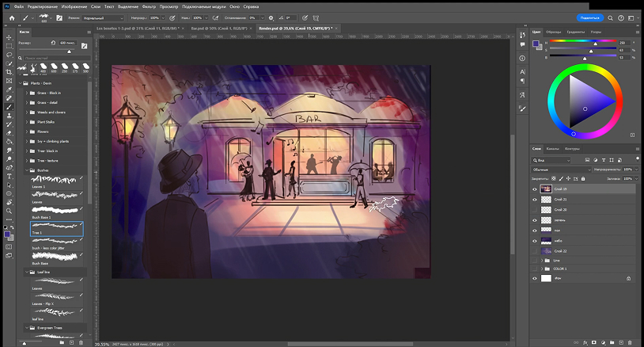Collapse the Plants - Devin brush folder
This screenshot has width=644, height=347.
pos(20,83)
